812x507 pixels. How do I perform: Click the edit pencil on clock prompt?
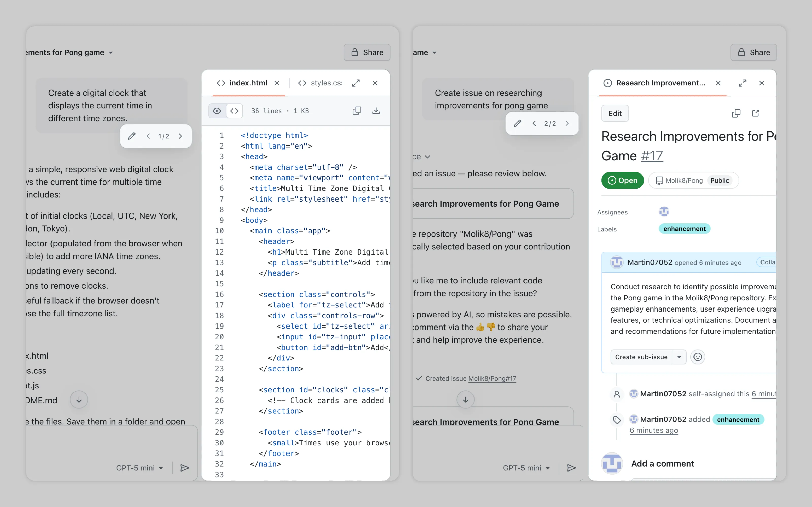[131, 136]
